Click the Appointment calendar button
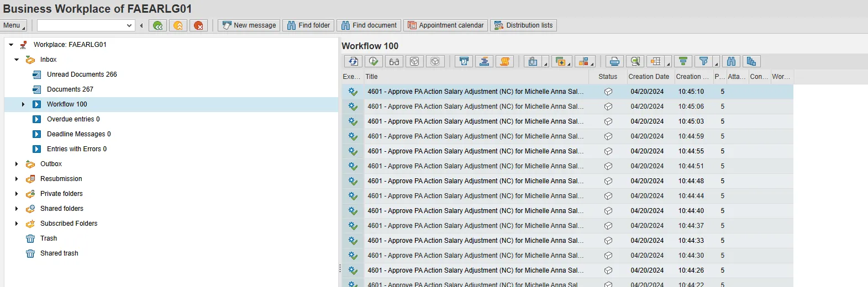This screenshot has width=868, height=287. [445, 25]
